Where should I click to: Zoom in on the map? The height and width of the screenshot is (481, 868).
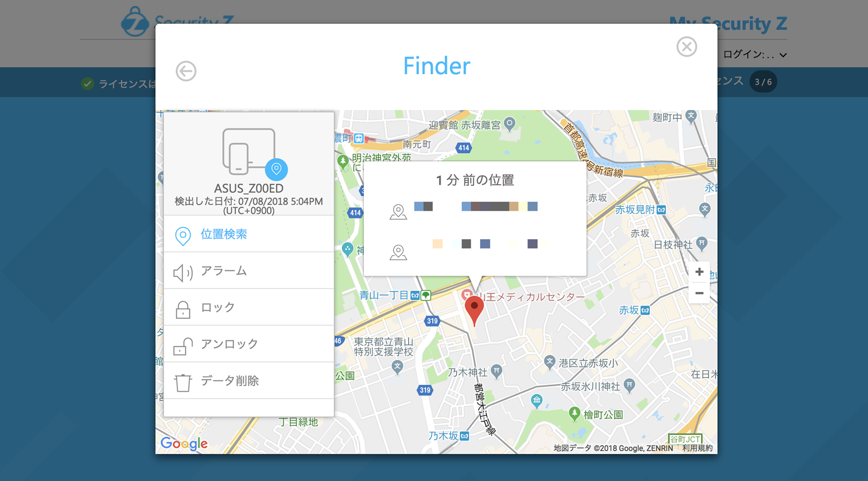[x=699, y=272]
